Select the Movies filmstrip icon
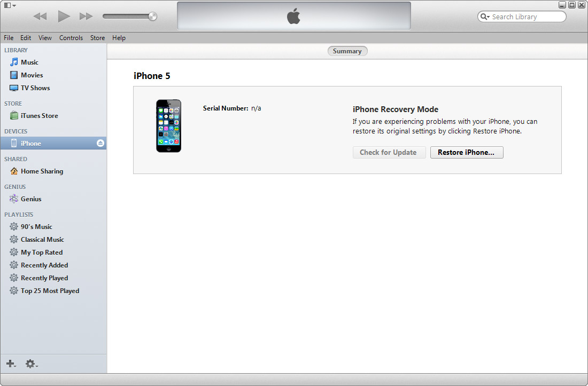588x386 pixels. click(x=14, y=75)
